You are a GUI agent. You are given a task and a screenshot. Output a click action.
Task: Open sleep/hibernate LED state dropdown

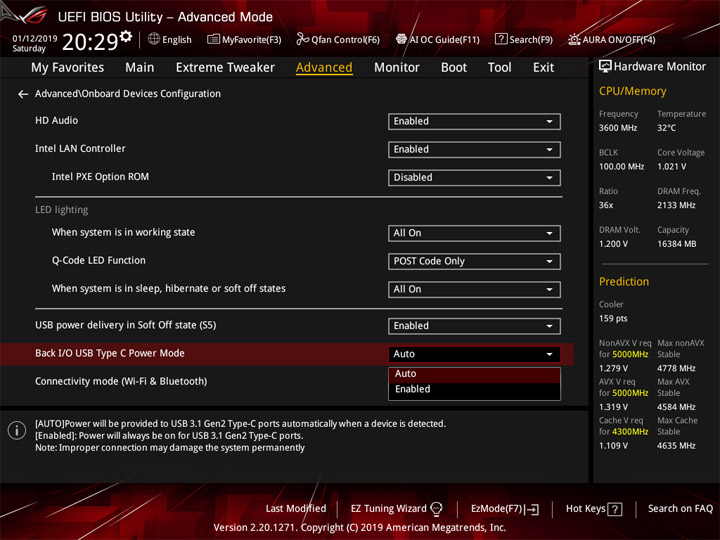click(x=474, y=289)
